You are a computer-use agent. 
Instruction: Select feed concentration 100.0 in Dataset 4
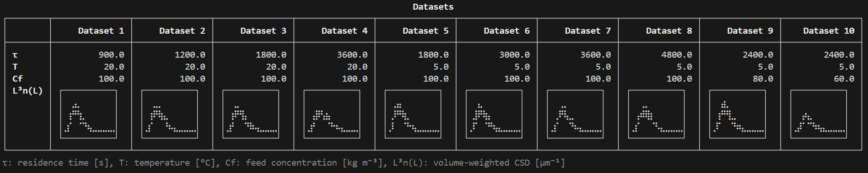pos(355,79)
